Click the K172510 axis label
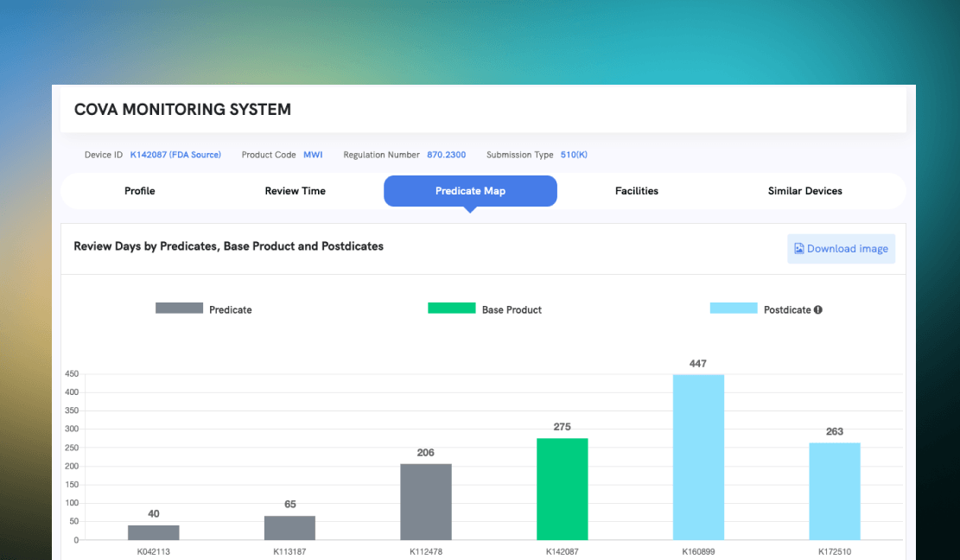960x560 pixels. 835,551
